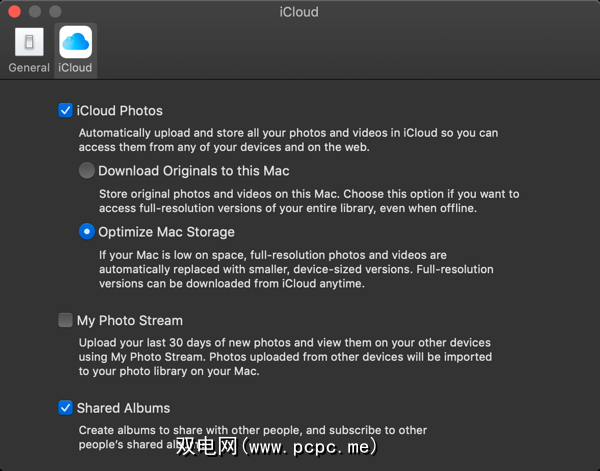
Task: Choose the Optimize Mac Storage radio button
Action: tap(88, 232)
